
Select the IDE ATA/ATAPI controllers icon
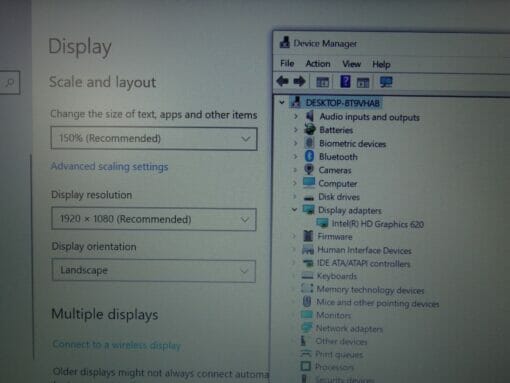[x=308, y=263]
